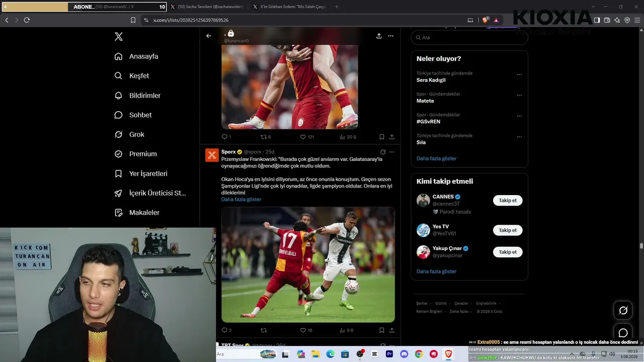Open the Sporx profile avatar
This screenshot has width=644, height=362.
click(x=212, y=155)
